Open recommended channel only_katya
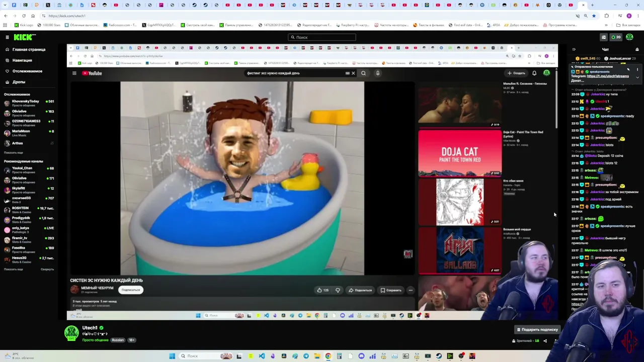The width and height of the screenshot is (644, 362). click(29, 230)
